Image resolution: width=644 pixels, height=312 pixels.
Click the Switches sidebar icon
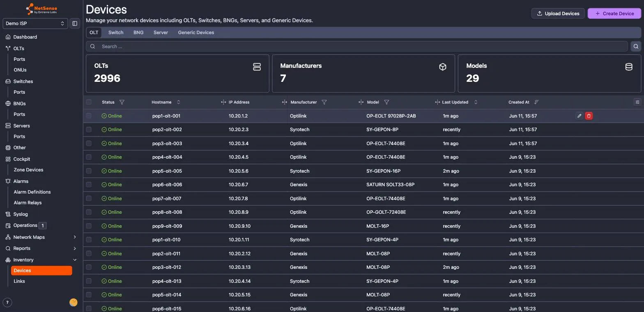[8, 81]
